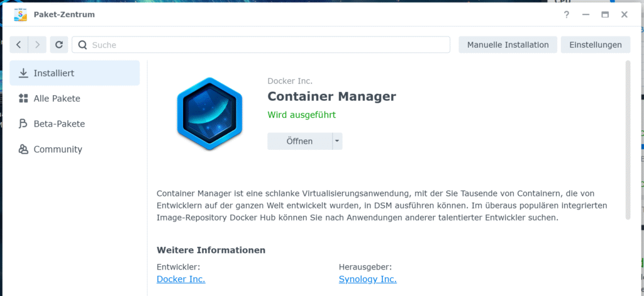Follow the Docker Inc. developer link
This screenshot has width=644, height=296.
180,279
